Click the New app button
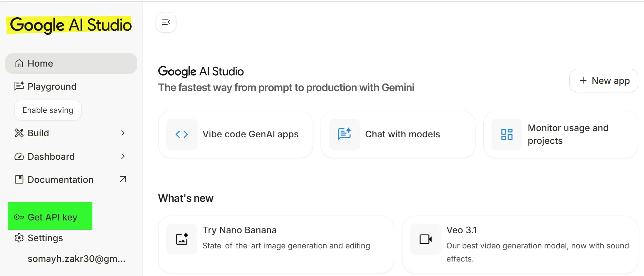The height and width of the screenshot is (276, 644). click(x=604, y=81)
